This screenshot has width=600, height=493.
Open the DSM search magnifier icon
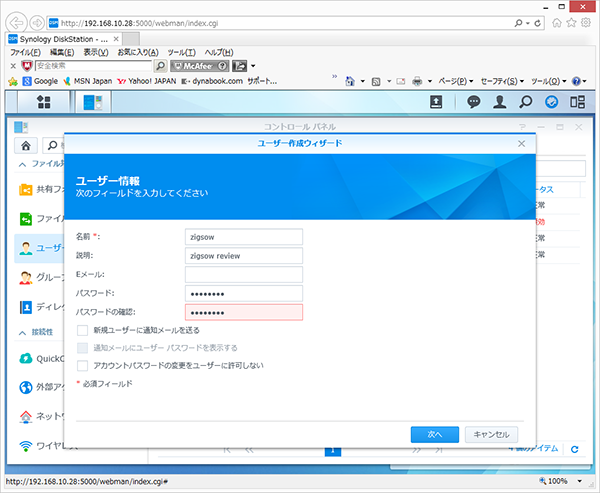(x=525, y=102)
